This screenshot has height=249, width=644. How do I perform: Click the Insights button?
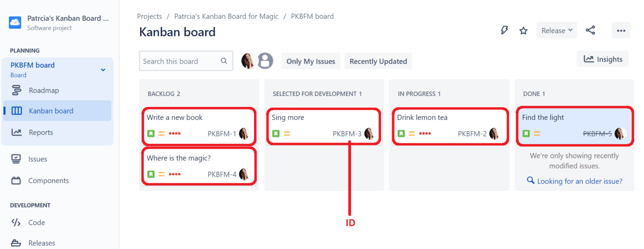pos(602,59)
